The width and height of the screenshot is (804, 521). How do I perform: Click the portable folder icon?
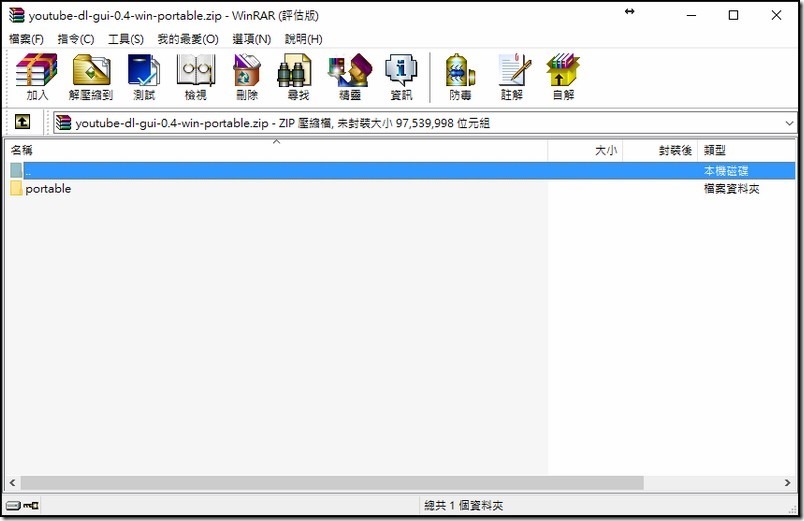click(16, 188)
